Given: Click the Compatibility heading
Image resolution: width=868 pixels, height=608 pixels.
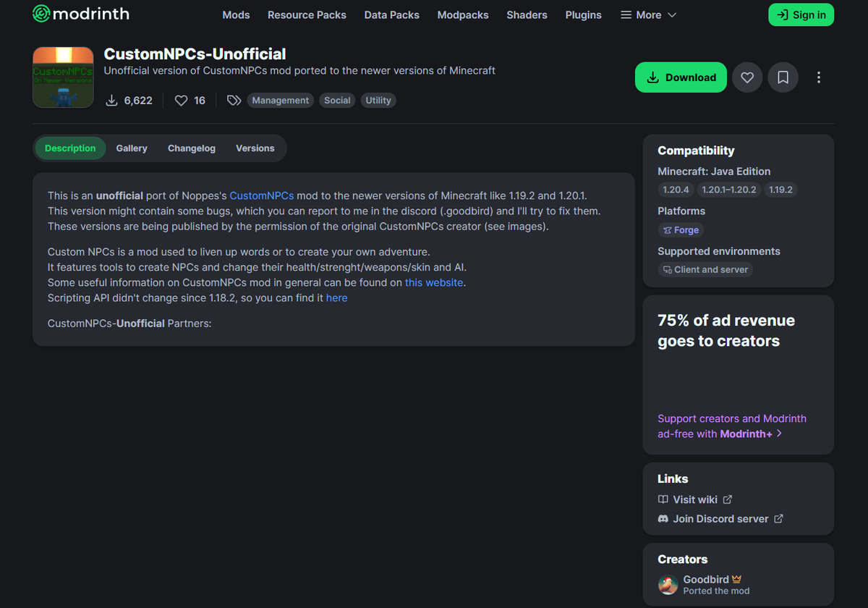Looking at the screenshot, I should (x=696, y=151).
